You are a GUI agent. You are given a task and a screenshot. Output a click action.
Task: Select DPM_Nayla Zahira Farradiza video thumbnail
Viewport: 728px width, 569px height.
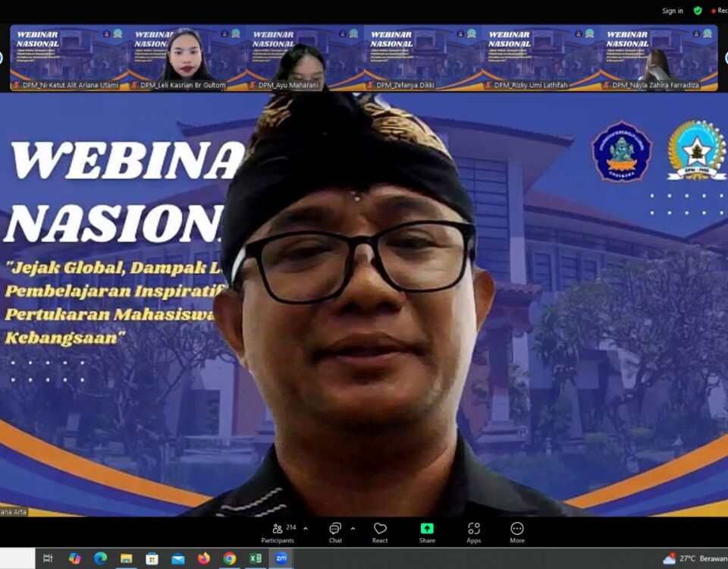coord(658,58)
